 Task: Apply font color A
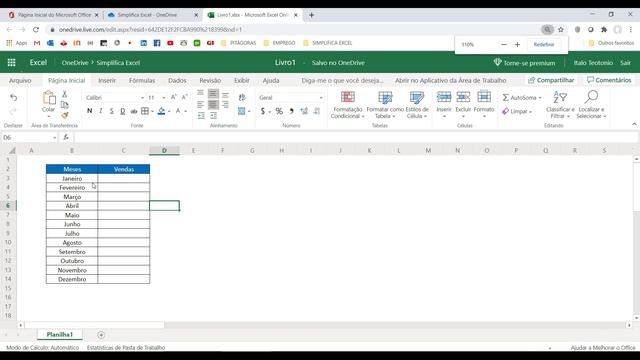coord(178,111)
